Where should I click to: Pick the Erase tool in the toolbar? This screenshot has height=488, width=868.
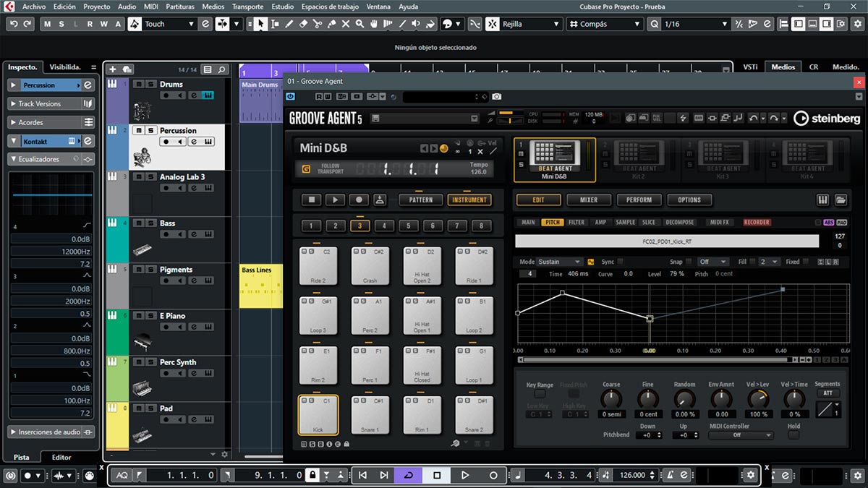[x=303, y=24]
